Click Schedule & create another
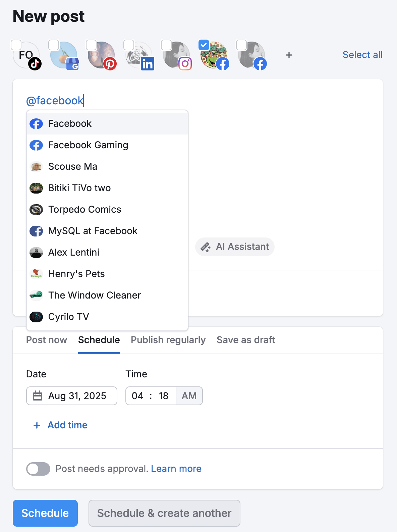The height and width of the screenshot is (532, 397). 164,513
